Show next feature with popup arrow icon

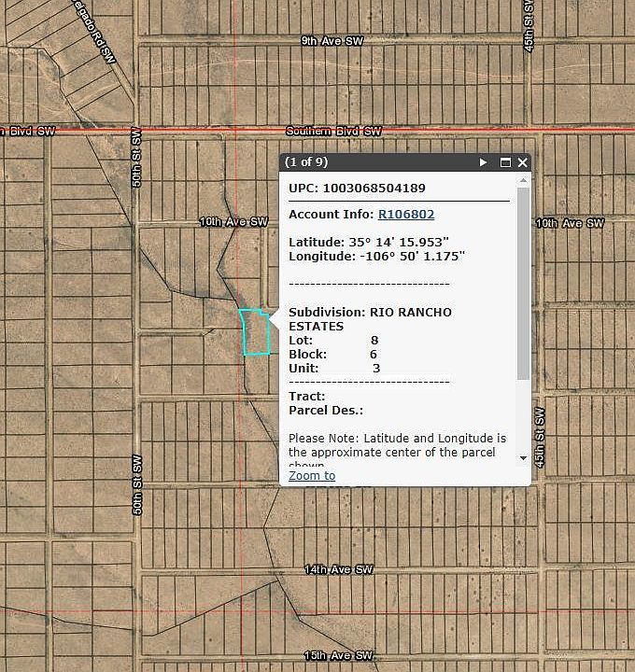[x=483, y=162]
